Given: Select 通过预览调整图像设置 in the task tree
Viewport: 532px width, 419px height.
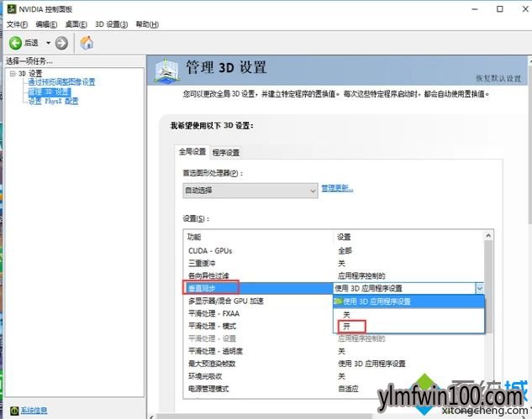Looking at the screenshot, I should 61,82.
